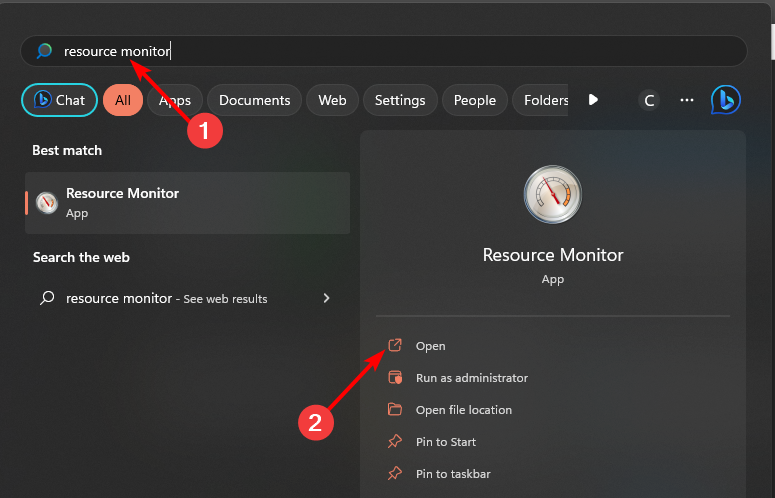775x498 pixels.
Task: Select the Resource Monitor best match result
Action: 187,203
